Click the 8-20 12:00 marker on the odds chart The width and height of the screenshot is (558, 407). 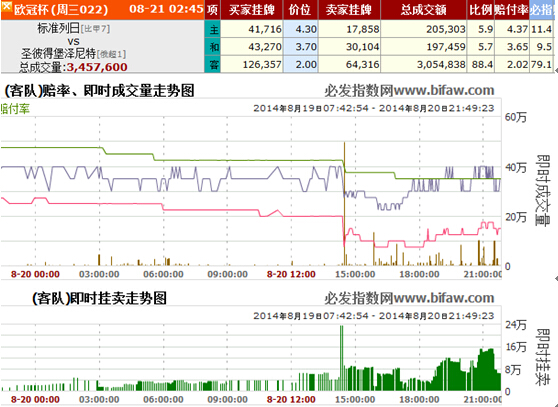[291, 274]
